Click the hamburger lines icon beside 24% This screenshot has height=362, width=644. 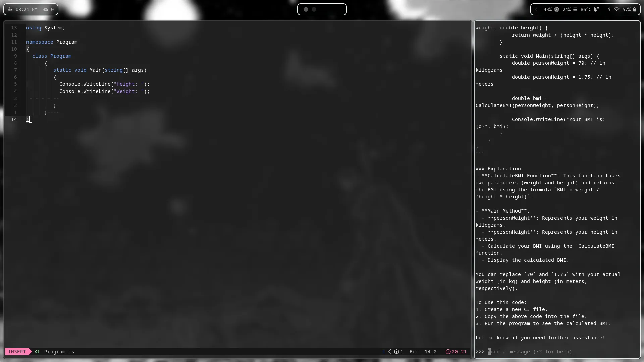tap(575, 9)
